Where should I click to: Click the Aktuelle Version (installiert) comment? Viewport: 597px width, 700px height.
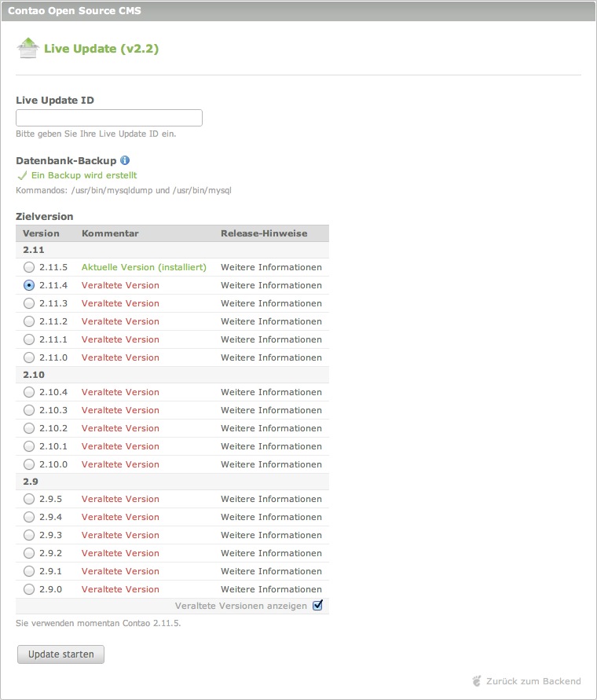pos(144,267)
